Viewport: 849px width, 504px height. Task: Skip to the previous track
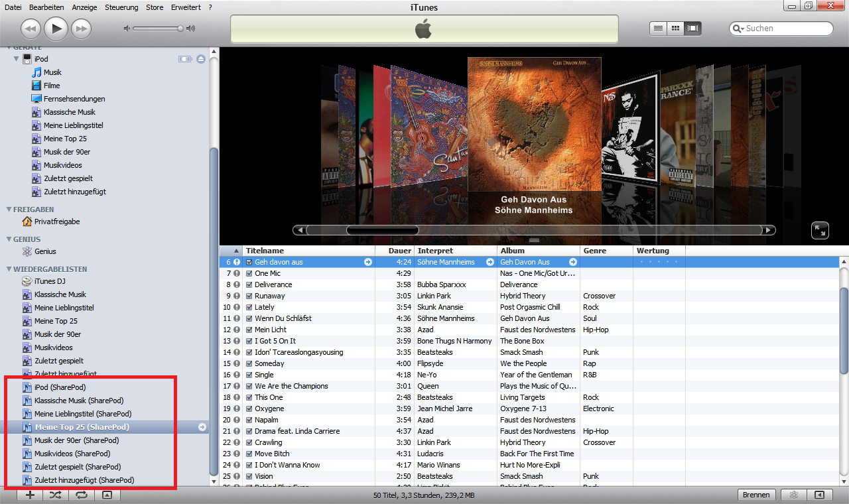(31, 29)
